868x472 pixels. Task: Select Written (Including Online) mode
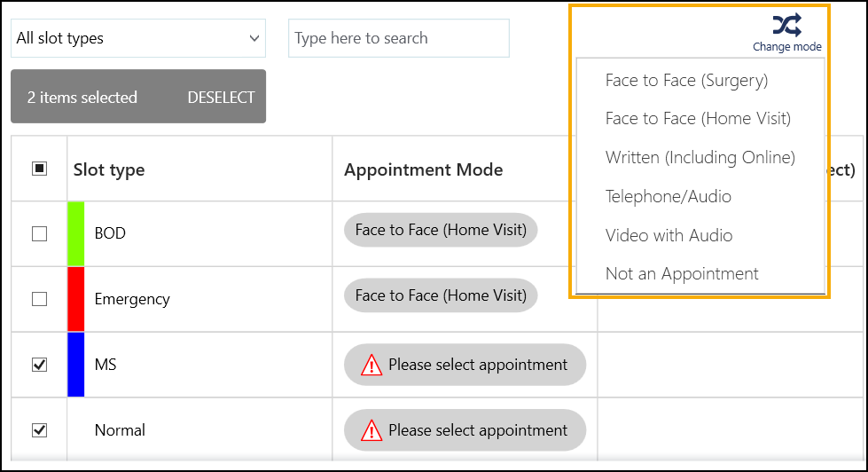[700, 158]
